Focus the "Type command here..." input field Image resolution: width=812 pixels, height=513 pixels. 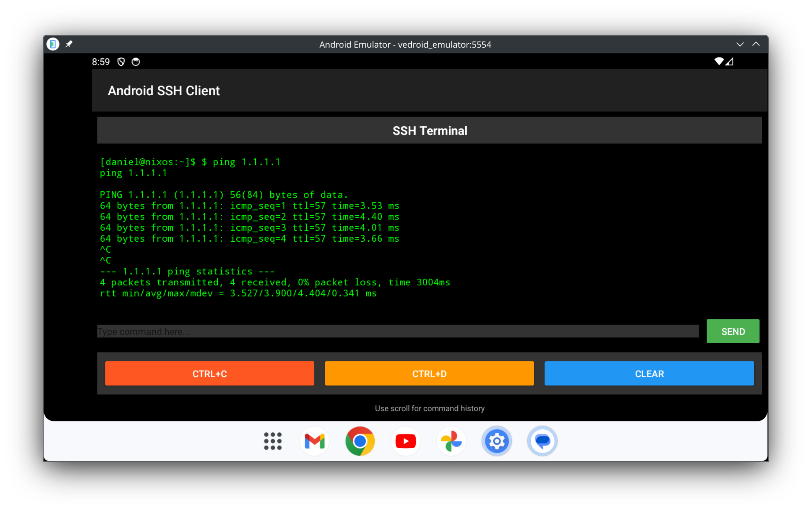398,332
